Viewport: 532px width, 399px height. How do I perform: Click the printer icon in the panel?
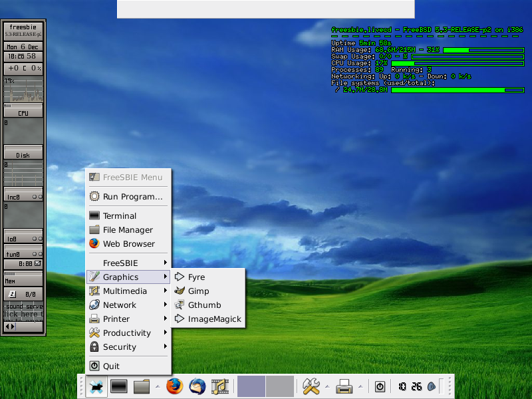(344, 386)
